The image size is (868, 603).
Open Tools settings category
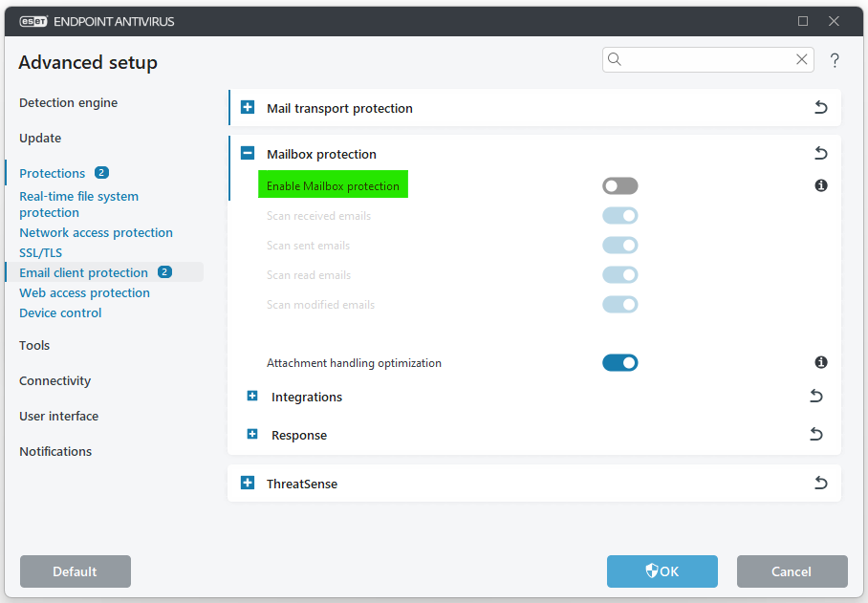[34, 346]
